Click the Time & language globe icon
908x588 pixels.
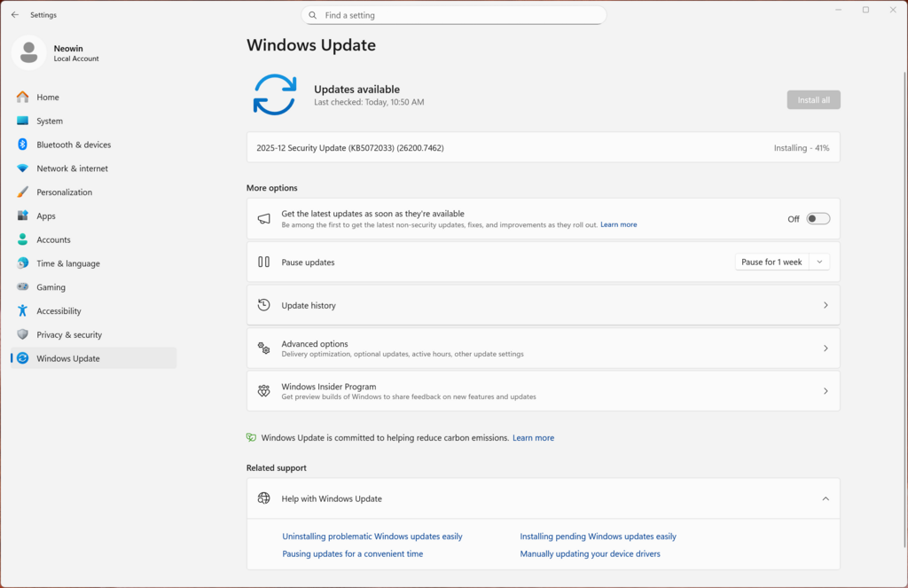tap(22, 263)
